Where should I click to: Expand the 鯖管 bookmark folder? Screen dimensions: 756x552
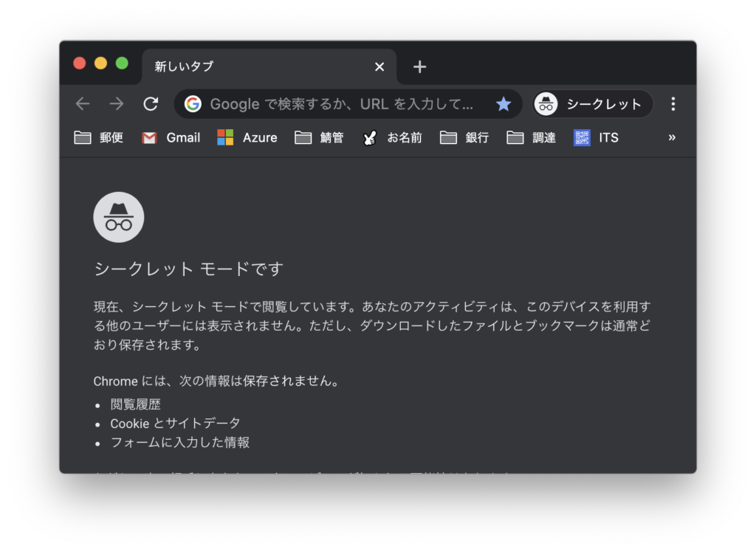point(319,137)
